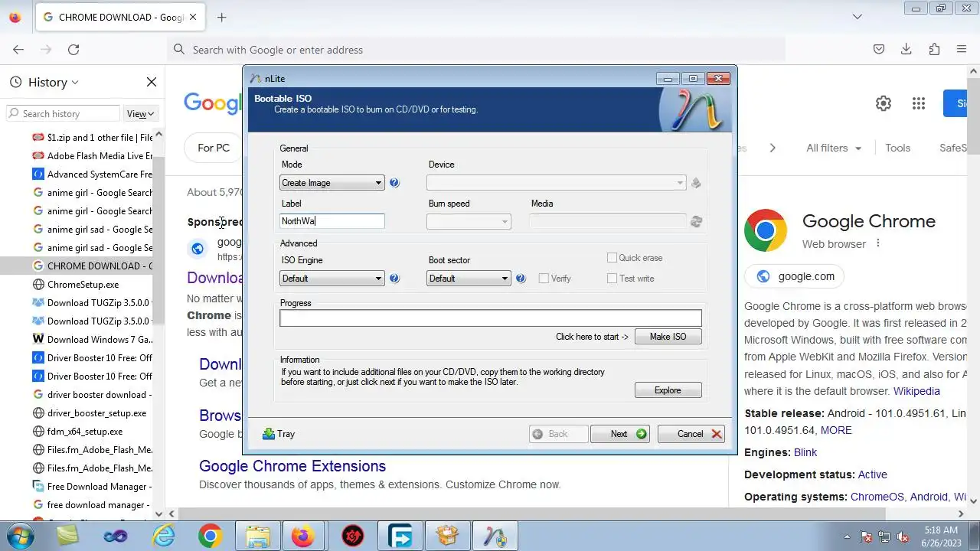Click the refresh icon beside the Media field
The image size is (980, 551).
(696, 221)
